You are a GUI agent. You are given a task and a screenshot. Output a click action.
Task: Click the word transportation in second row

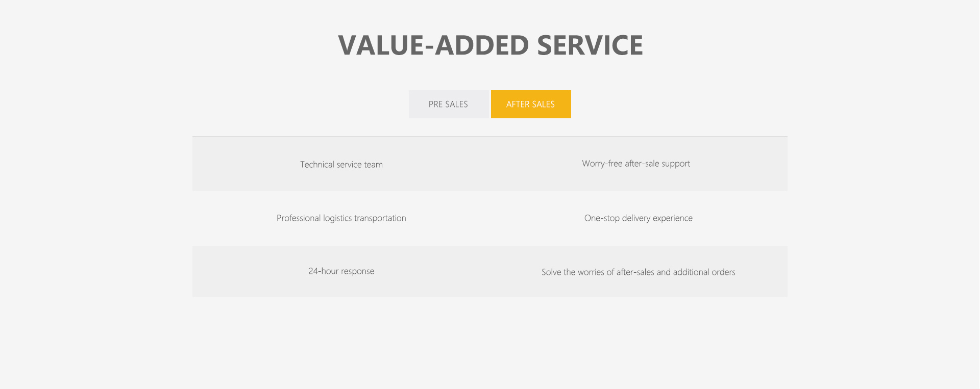click(380, 218)
